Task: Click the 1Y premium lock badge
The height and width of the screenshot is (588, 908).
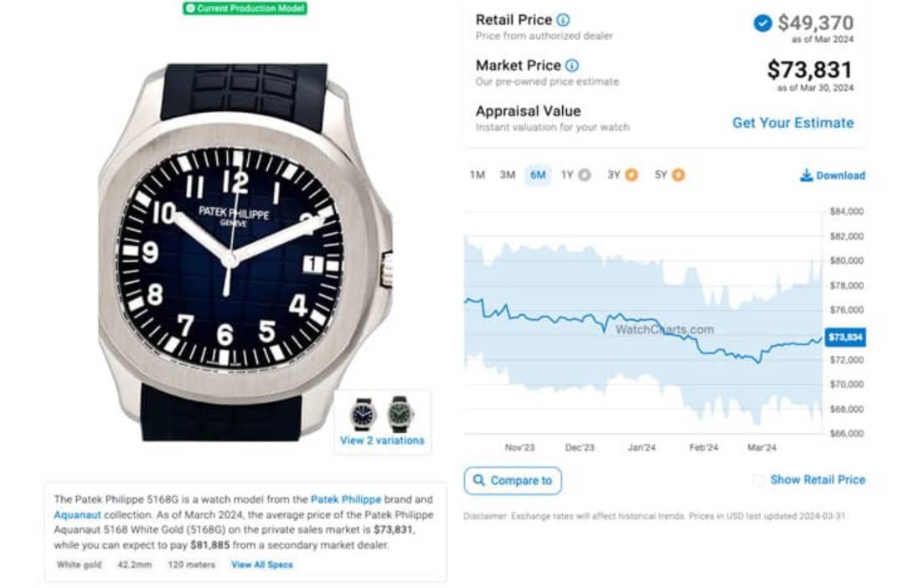Action: pyautogui.click(x=585, y=175)
